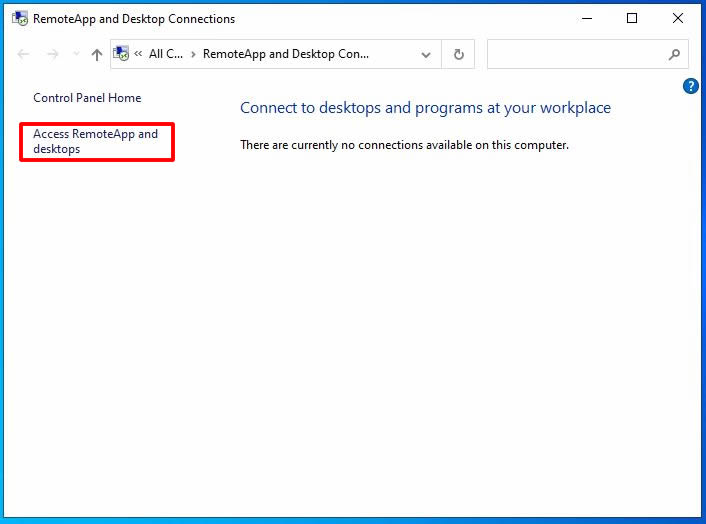Close the RemoteApp and Desktop Connections window

pos(678,18)
